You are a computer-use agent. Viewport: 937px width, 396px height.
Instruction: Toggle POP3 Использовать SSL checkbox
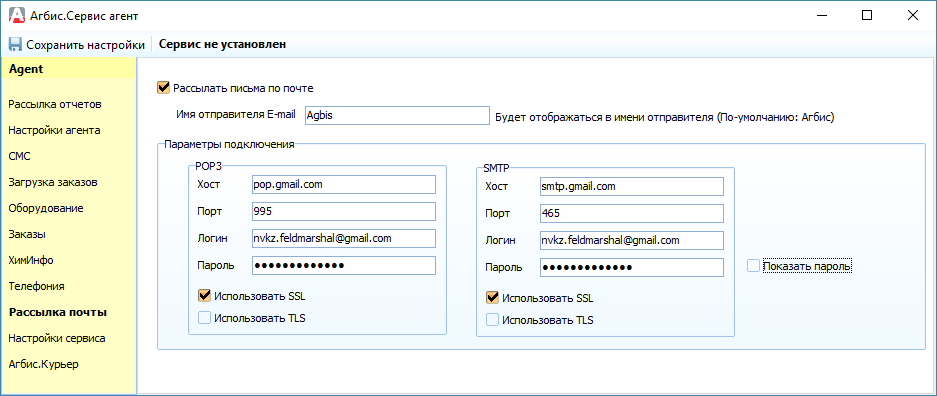(204, 296)
